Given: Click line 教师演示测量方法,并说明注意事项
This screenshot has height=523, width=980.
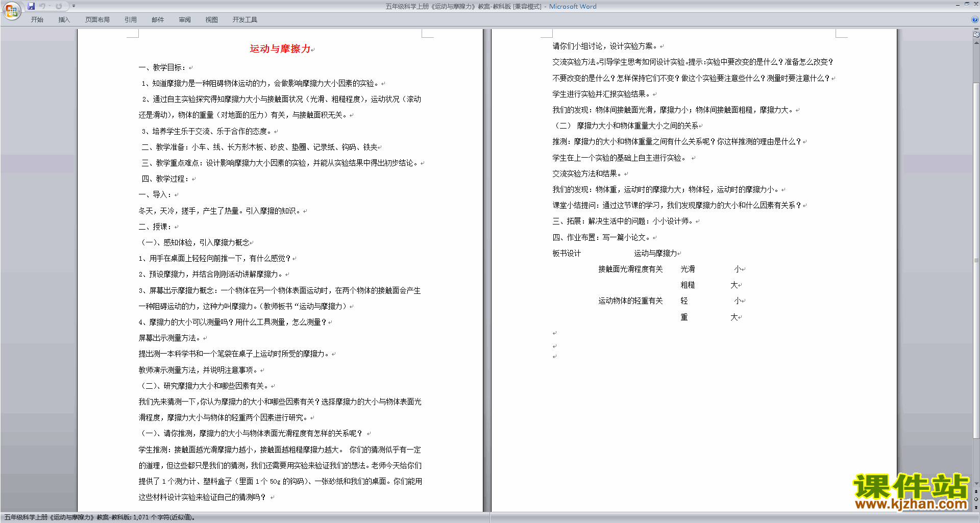Looking at the screenshot, I should coord(199,370).
